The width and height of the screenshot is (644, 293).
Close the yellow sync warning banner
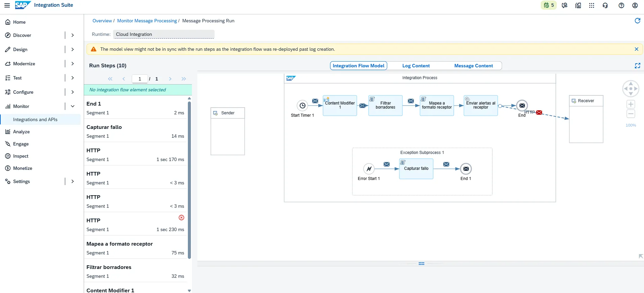[637, 49]
